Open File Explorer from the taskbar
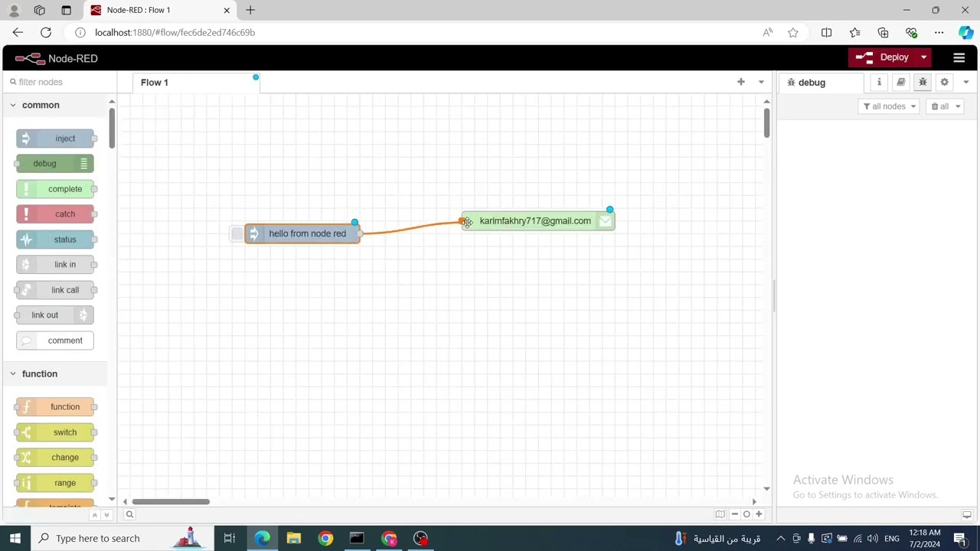The height and width of the screenshot is (551, 980). 294,538
